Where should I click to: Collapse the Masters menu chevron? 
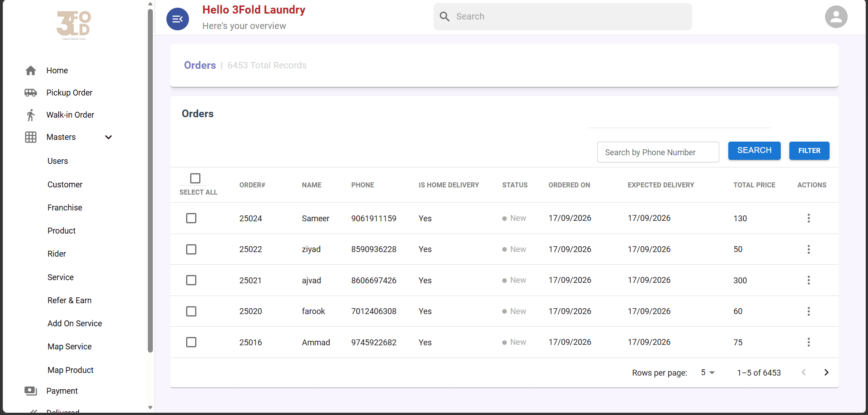pos(108,137)
